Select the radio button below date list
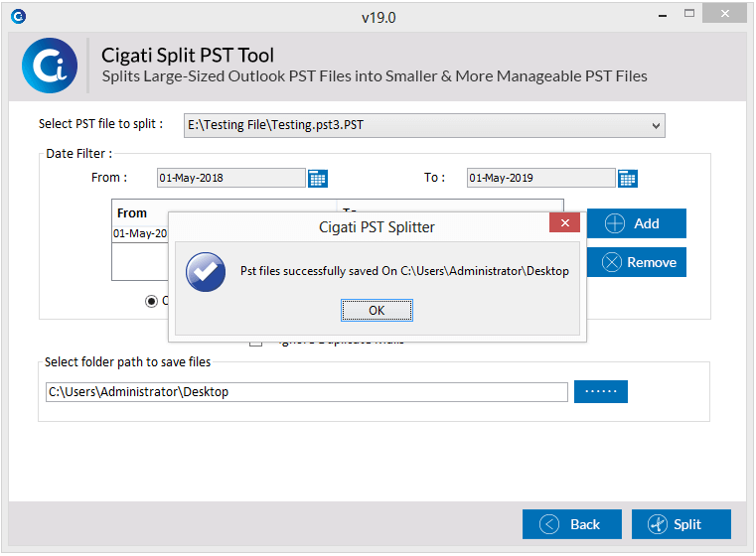 click(151, 301)
